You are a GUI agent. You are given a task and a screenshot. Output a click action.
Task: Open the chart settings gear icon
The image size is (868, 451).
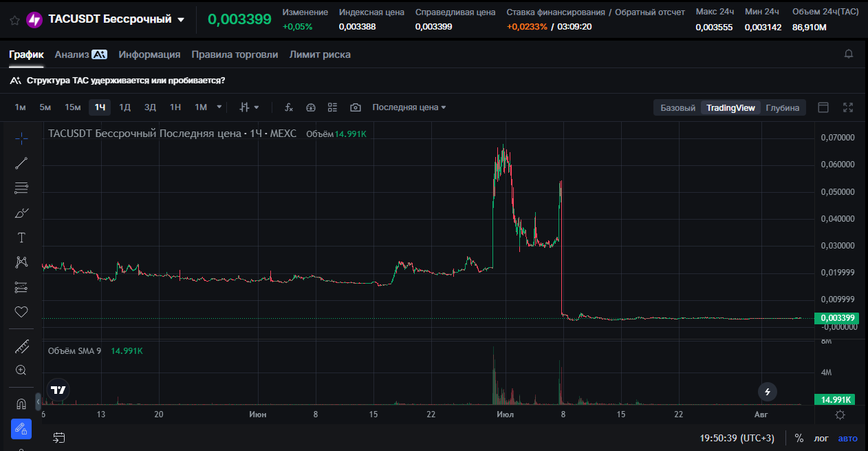[840, 415]
